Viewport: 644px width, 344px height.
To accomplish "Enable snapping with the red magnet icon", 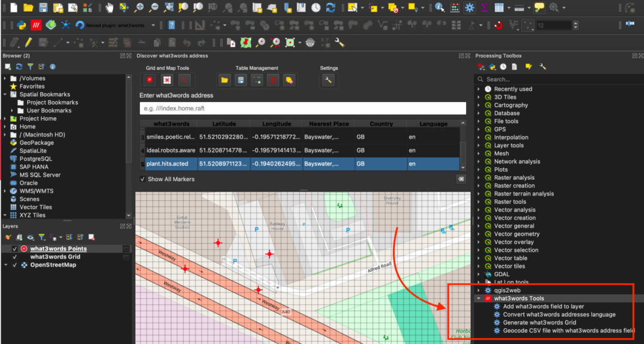I will pos(499,25).
